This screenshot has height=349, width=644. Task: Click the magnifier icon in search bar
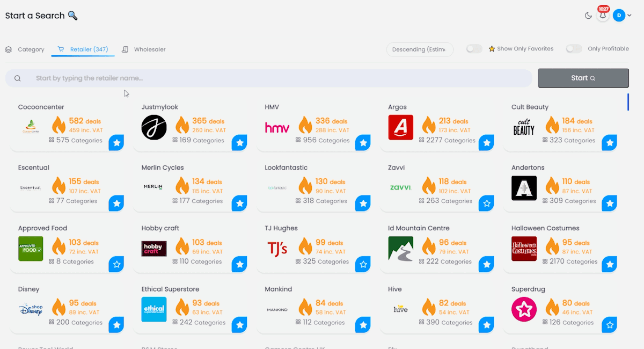(18, 78)
